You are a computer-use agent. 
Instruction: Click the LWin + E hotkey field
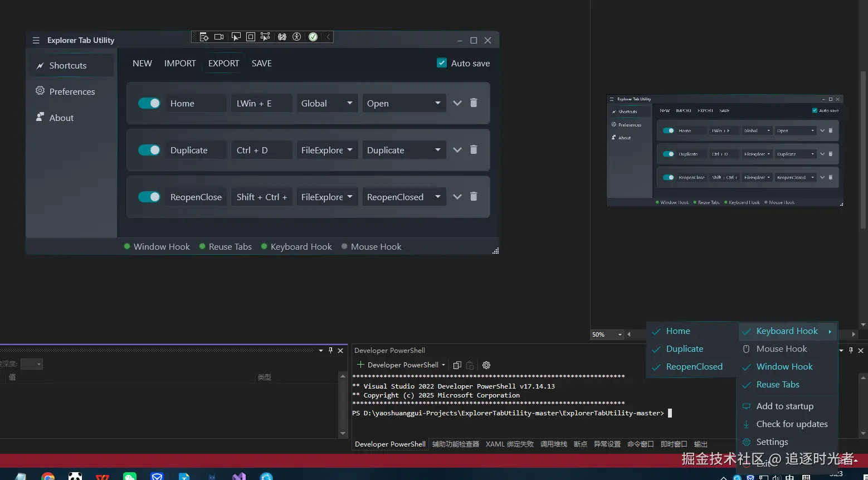click(x=262, y=103)
